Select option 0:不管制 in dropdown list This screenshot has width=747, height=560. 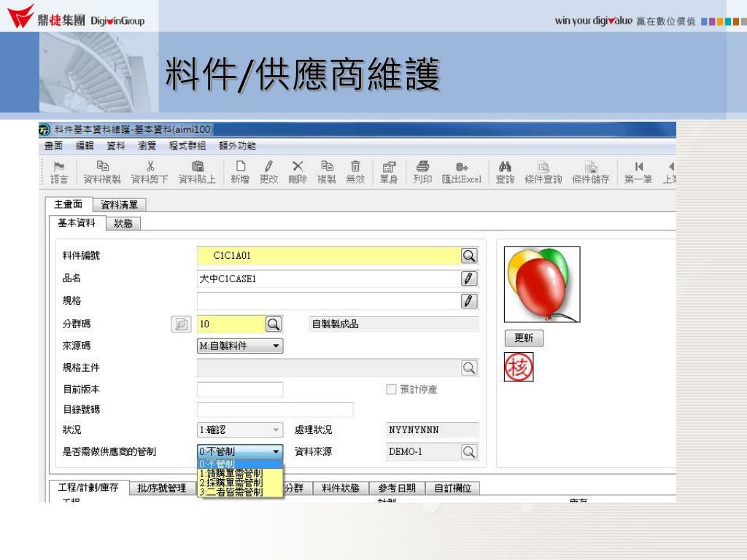pos(240,464)
